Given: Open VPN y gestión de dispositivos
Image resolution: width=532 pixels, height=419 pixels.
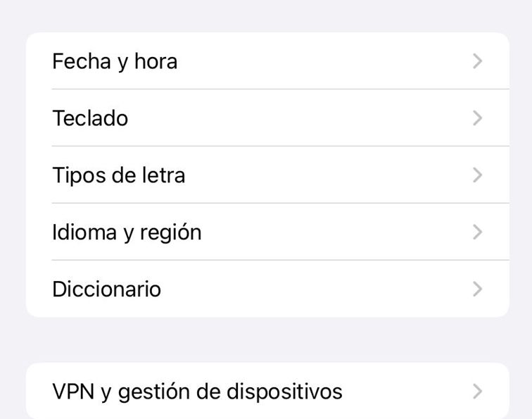Looking at the screenshot, I should click(197, 392).
